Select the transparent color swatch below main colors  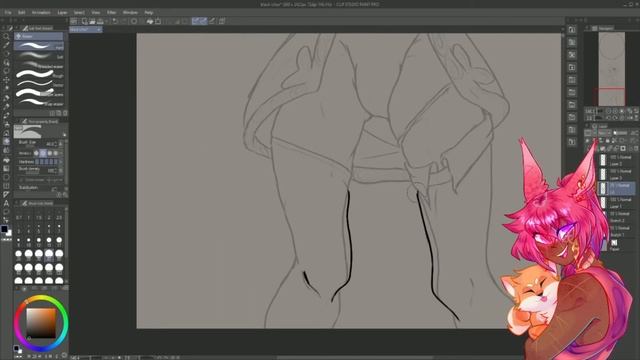(x=7, y=240)
